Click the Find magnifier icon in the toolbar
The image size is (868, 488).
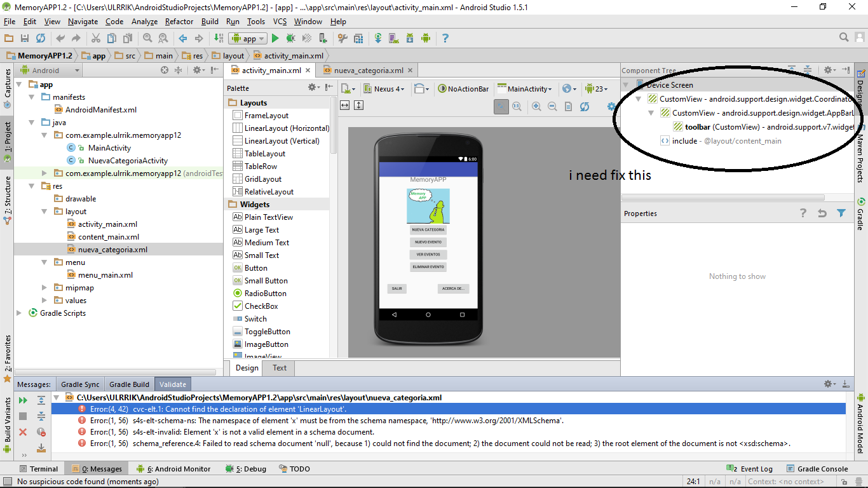pyautogui.click(x=147, y=39)
